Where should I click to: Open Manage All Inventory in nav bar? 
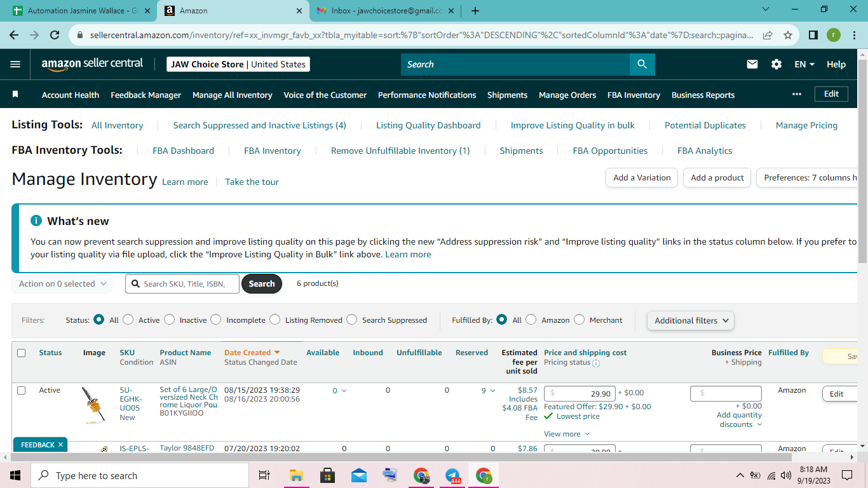click(x=233, y=95)
